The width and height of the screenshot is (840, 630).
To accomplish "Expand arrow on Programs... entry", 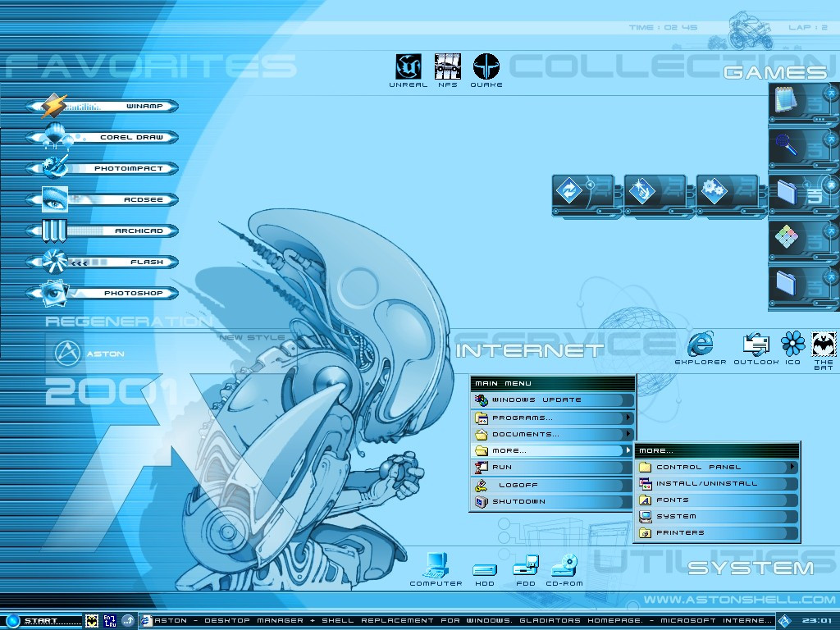I will coord(628,418).
